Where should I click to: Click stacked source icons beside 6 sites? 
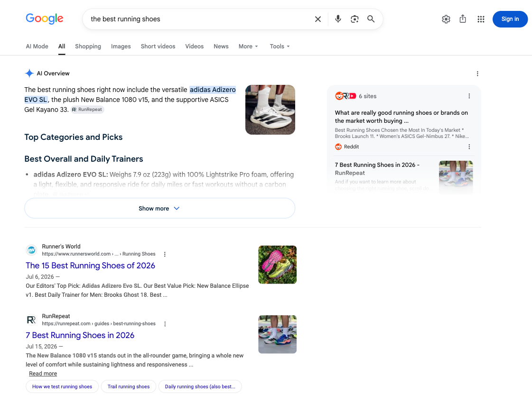(x=345, y=96)
